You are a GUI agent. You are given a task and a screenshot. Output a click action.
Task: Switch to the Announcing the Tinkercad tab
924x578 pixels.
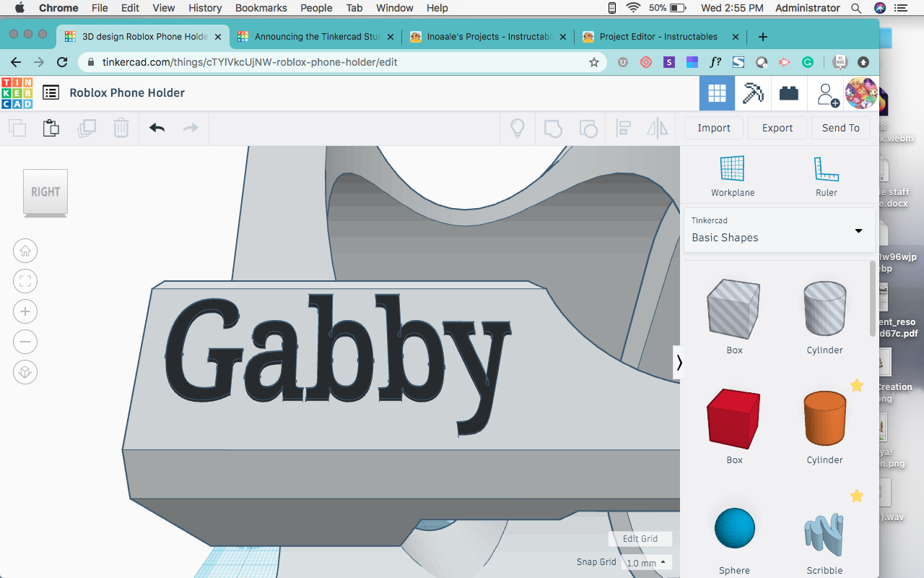315,35
